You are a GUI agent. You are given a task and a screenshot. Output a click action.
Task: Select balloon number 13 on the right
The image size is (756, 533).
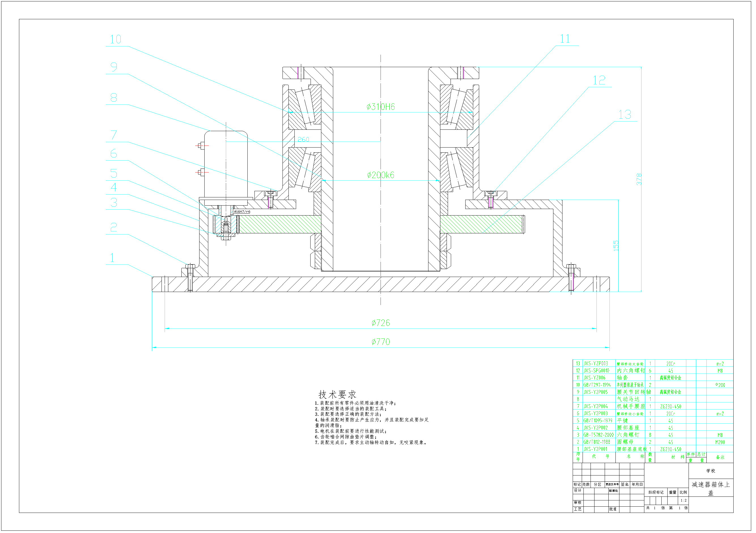(x=625, y=114)
